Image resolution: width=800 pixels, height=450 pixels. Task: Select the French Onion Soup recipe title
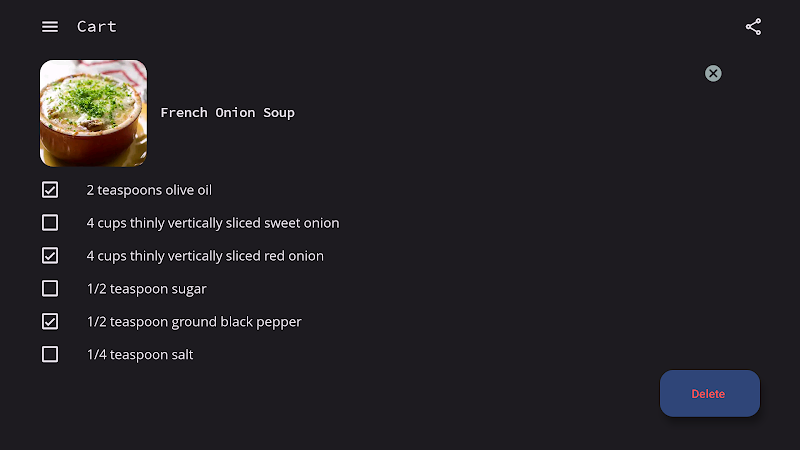point(228,113)
